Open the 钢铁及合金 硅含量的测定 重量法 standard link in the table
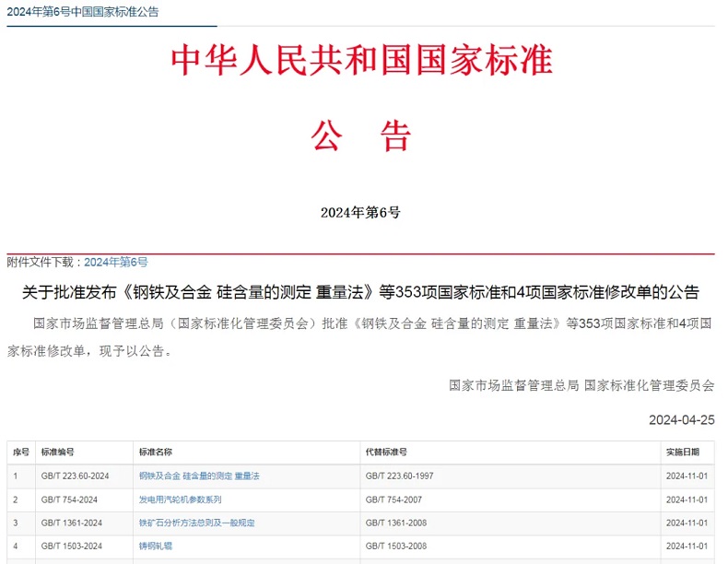The image size is (728, 564). [x=199, y=476]
